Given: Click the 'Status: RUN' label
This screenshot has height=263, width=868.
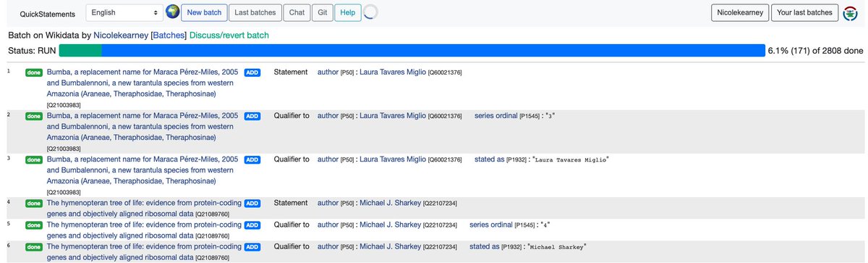Looking at the screenshot, I should (32, 51).
